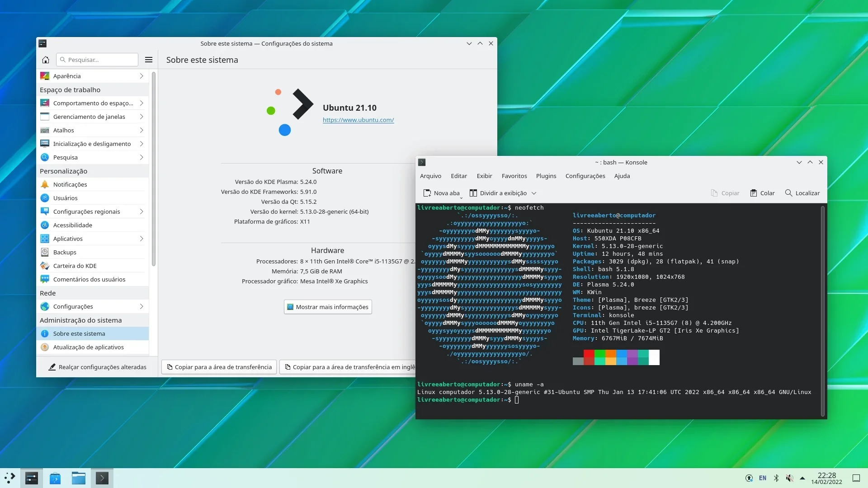Click the Atualização de aplicativos icon
Image resolution: width=868 pixels, height=488 pixels.
coord(45,347)
